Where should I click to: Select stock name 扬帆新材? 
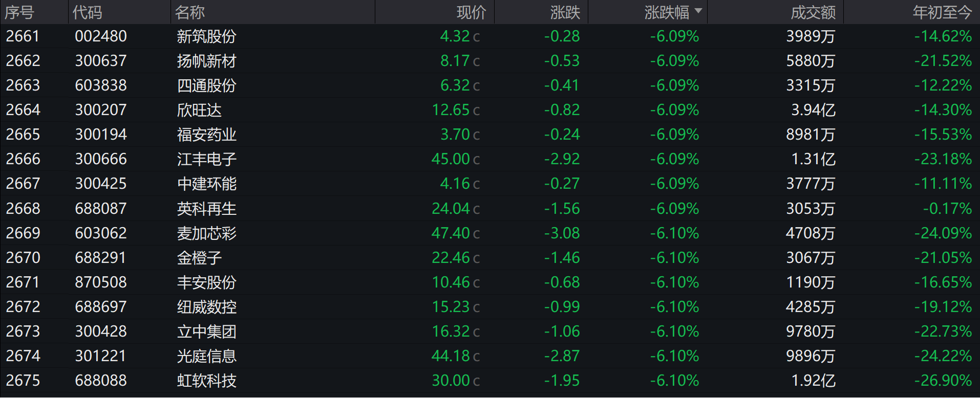[206, 61]
